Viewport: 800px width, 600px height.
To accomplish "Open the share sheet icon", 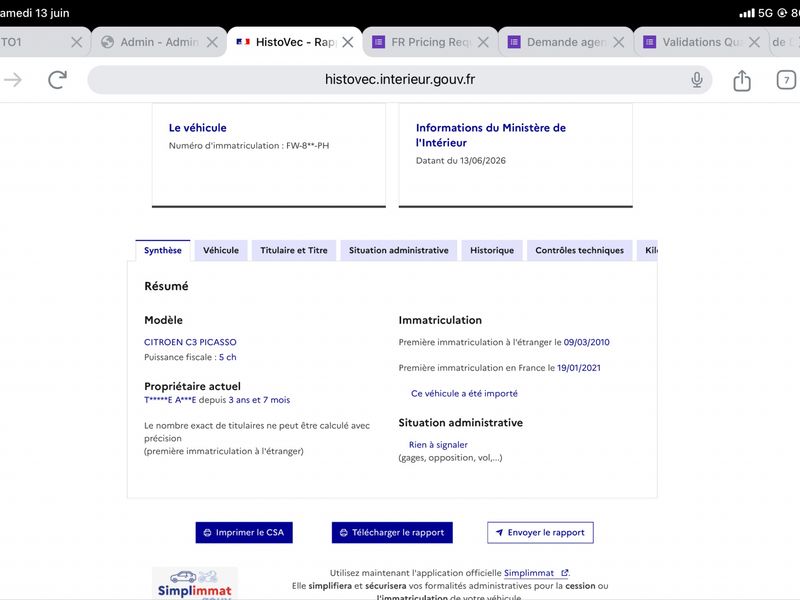I will (742, 80).
